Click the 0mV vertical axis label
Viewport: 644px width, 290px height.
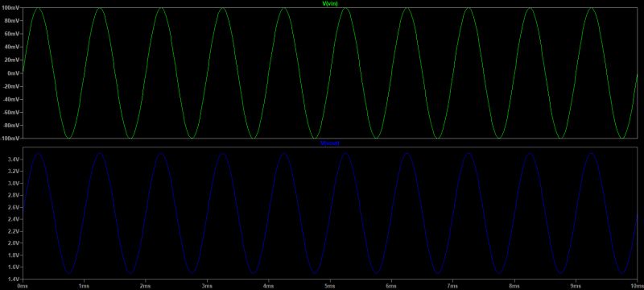click(14, 73)
